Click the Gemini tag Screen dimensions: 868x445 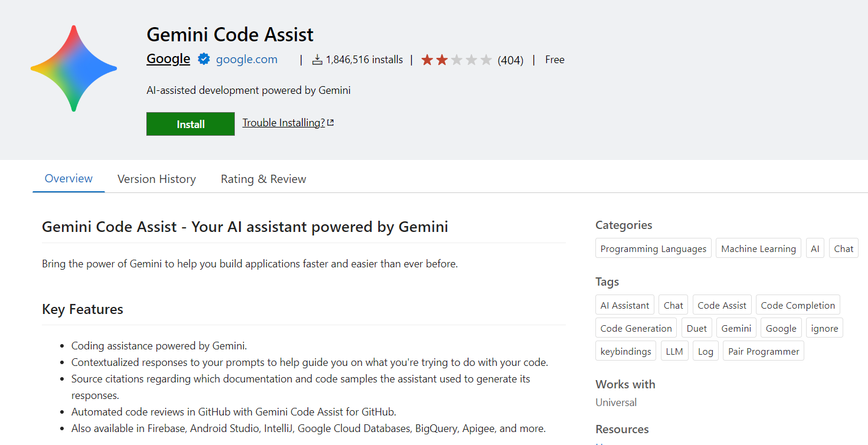tap(736, 328)
